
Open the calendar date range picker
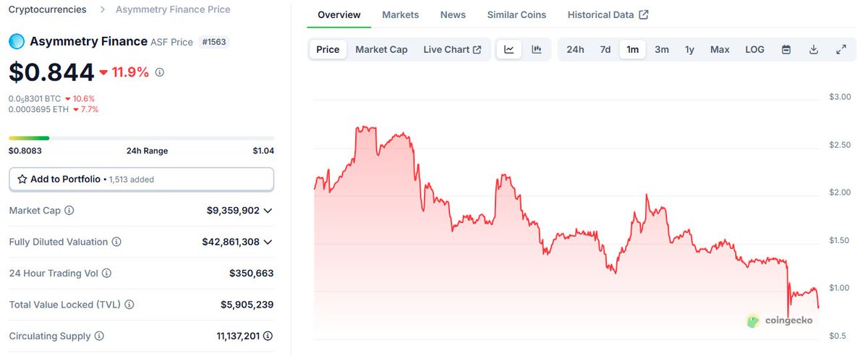coord(786,49)
